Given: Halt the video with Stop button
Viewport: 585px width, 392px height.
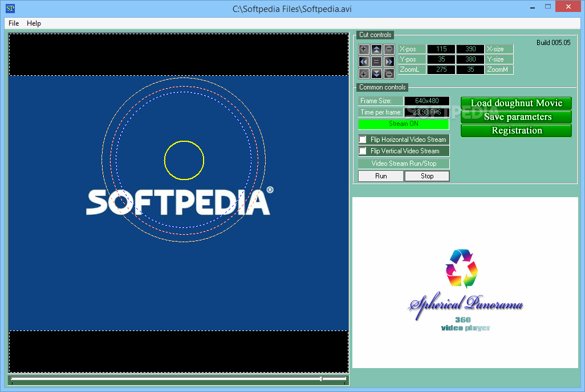Looking at the screenshot, I should (x=427, y=176).
